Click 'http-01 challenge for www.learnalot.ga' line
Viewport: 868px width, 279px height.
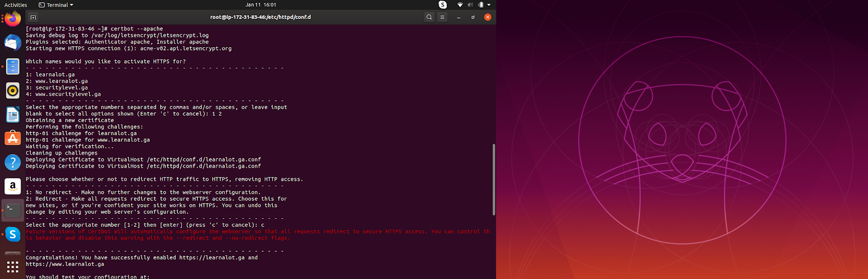coord(88,139)
